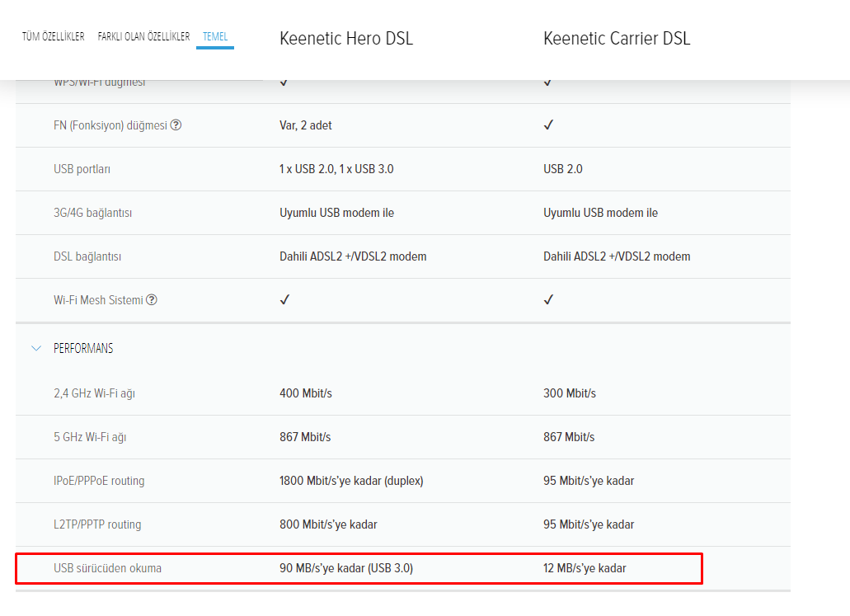Select the USB portları row label

pos(82,169)
